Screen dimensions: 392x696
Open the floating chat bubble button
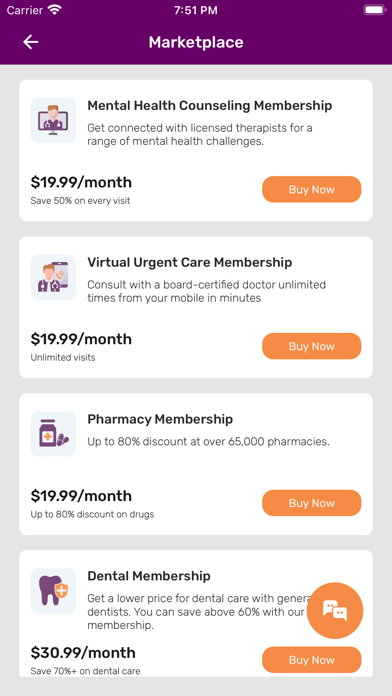tap(335, 610)
